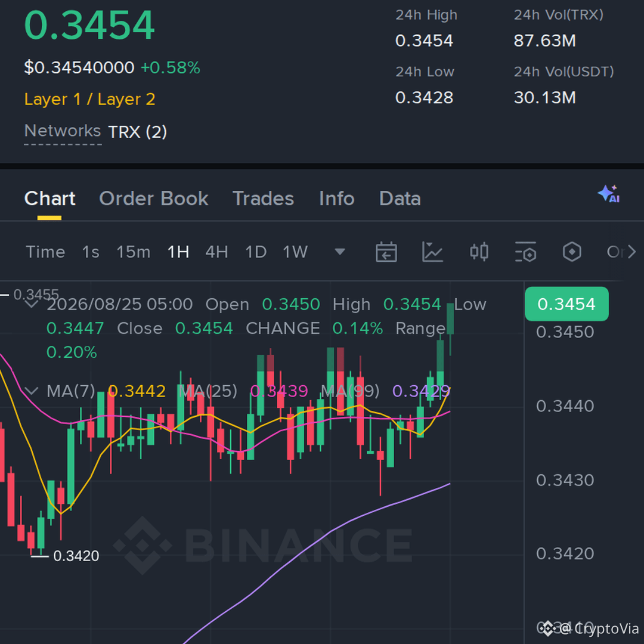Click the TRX (2) networks value
Screen dimensions: 644x644
click(138, 132)
